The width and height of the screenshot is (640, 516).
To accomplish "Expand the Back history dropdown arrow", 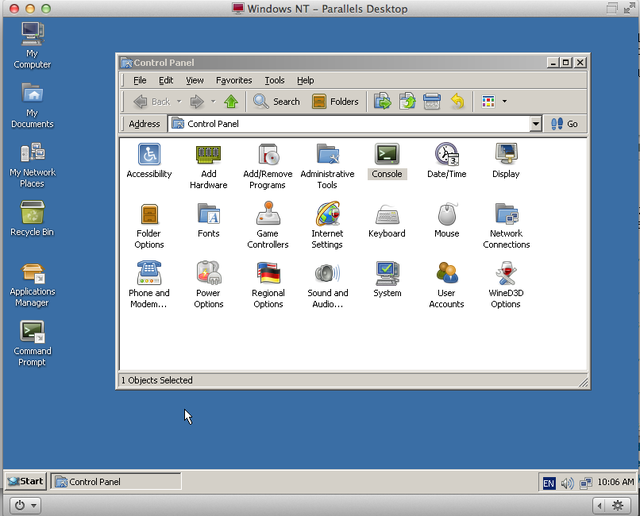I will [x=179, y=101].
